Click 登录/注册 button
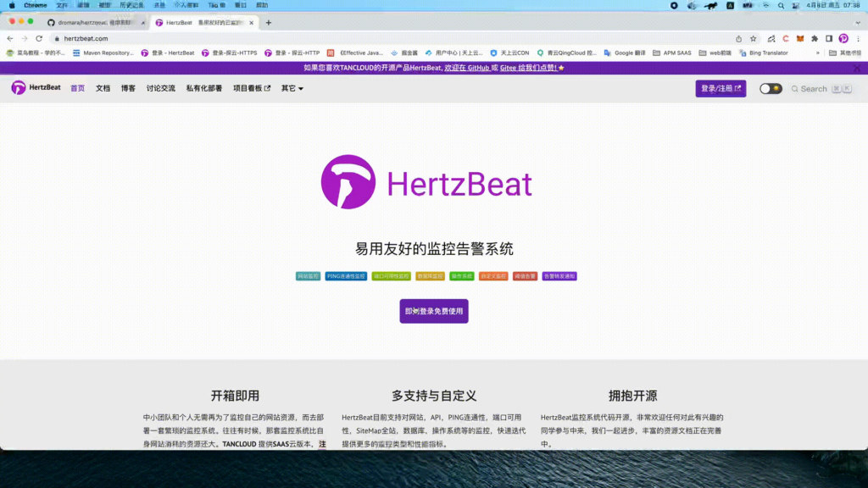This screenshot has height=488, width=868. pyautogui.click(x=721, y=88)
